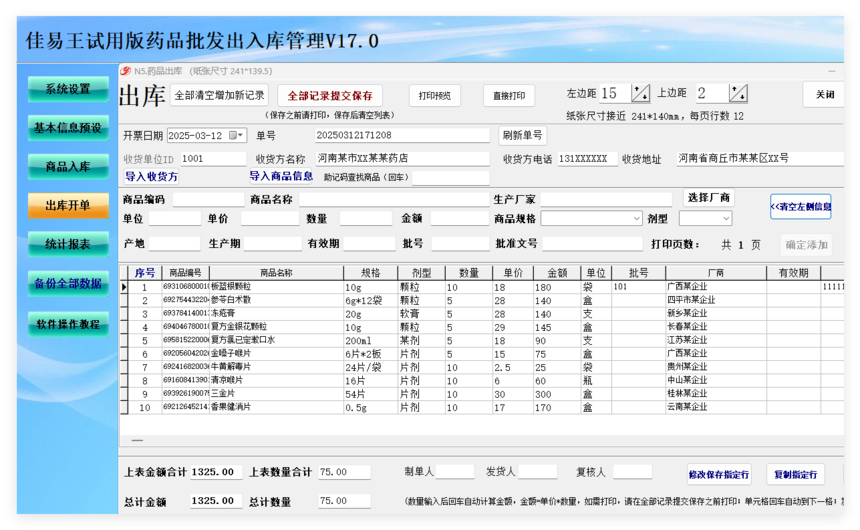Viewport: 860px width, 530px height.
Task: Select row indicator arrow of row 1
Action: pos(124,286)
